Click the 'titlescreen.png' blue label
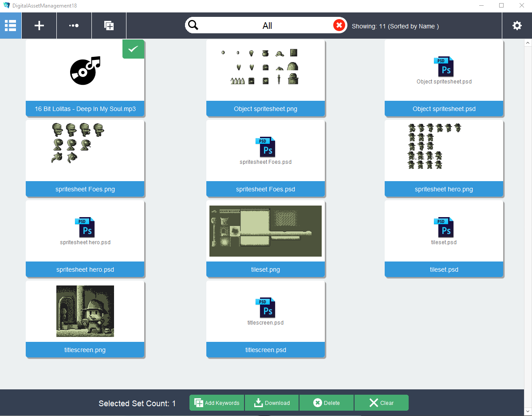The image size is (532, 416). click(85, 350)
